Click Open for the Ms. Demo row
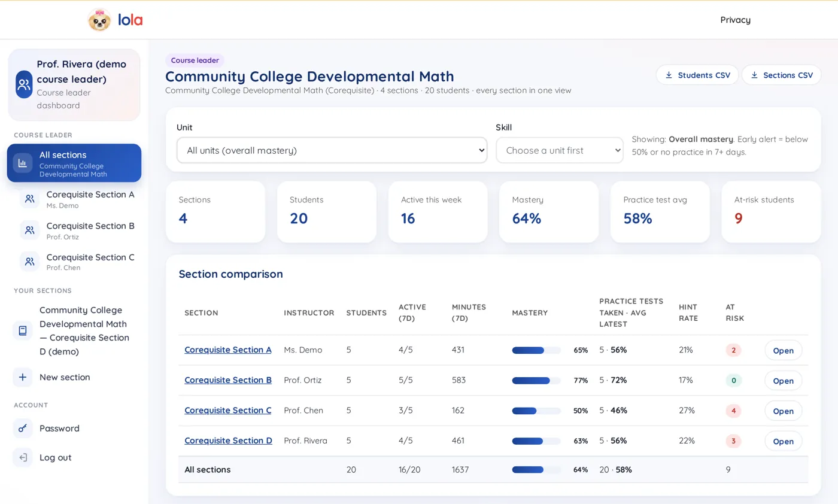The width and height of the screenshot is (838, 504). [783, 350]
